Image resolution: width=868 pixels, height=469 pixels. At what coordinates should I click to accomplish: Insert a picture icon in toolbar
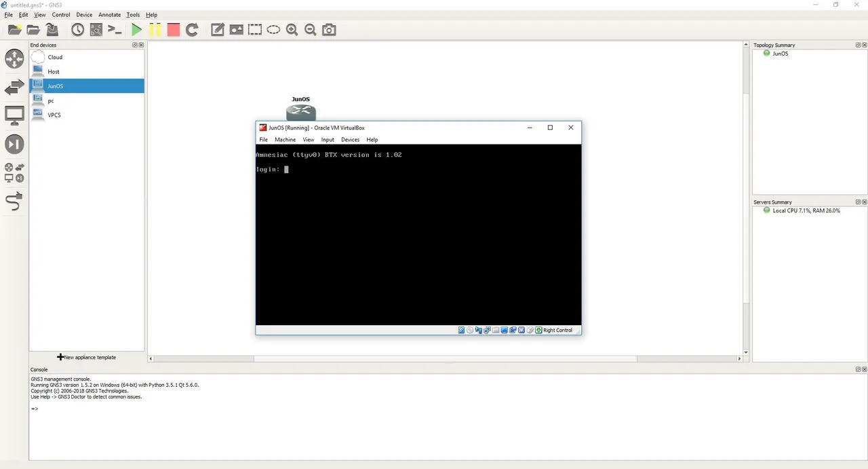tap(236, 30)
